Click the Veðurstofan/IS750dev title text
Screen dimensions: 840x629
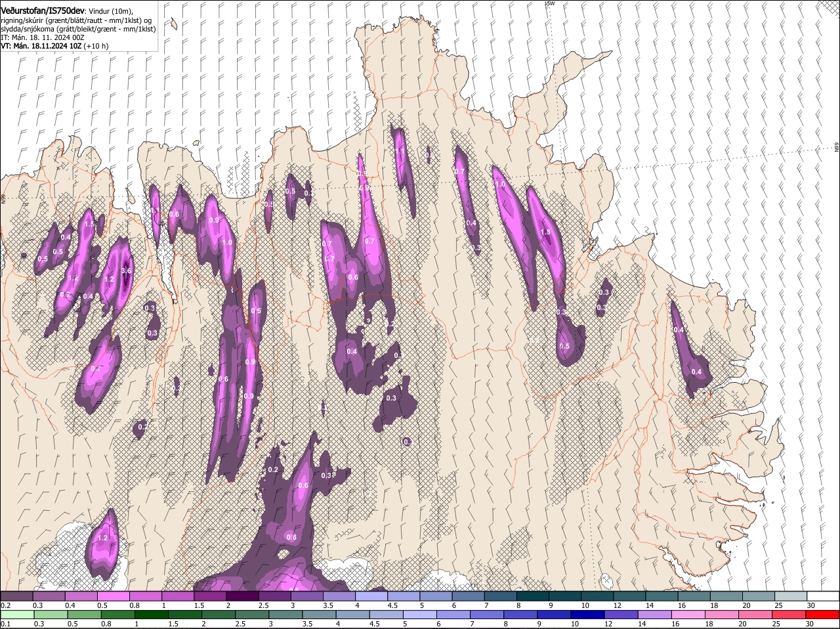pyautogui.click(x=43, y=10)
